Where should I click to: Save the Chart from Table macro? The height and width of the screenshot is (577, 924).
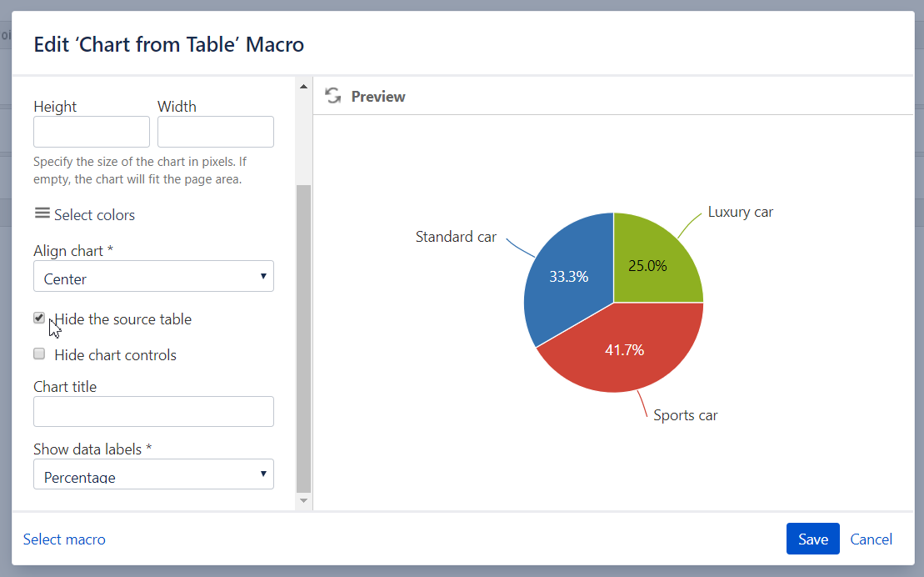pyautogui.click(x=812, y=539)
